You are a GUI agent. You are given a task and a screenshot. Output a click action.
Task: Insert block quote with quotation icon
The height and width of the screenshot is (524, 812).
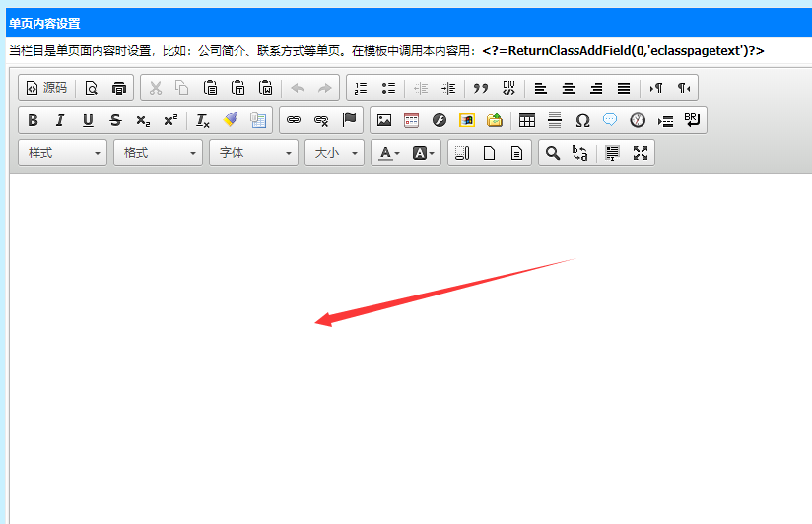(x=481, y=88)
